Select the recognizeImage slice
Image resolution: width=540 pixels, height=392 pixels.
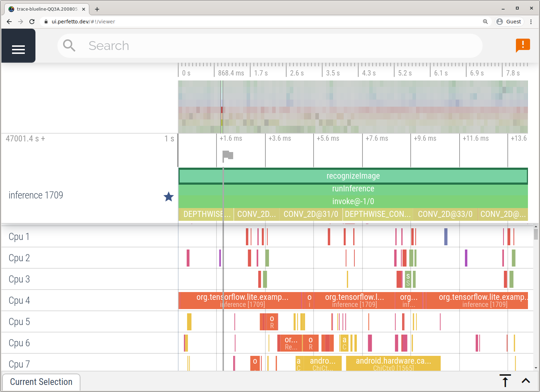tap(353, 176)
